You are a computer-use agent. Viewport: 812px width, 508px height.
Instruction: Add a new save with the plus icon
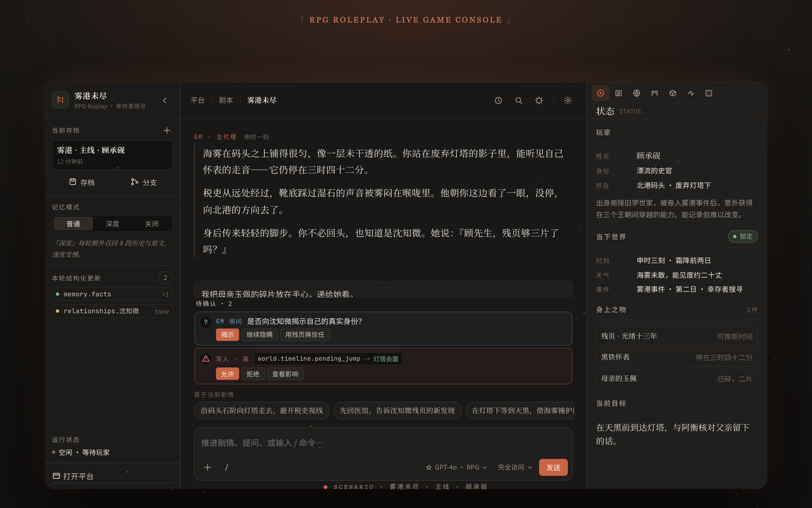pos(167,130)
